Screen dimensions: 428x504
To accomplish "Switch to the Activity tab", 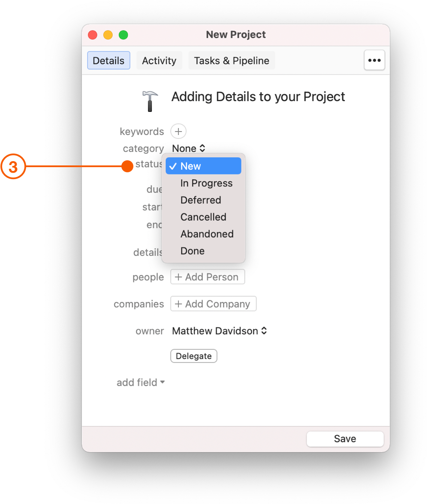I will pyautogui.click(x=159, y=60).
